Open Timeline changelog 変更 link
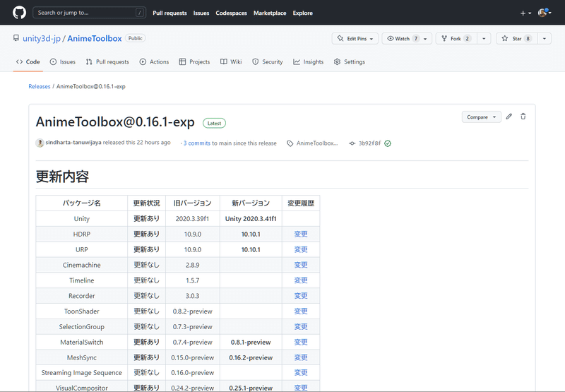The height and width of the screenshot is (392, 565). tap(301, 280)
